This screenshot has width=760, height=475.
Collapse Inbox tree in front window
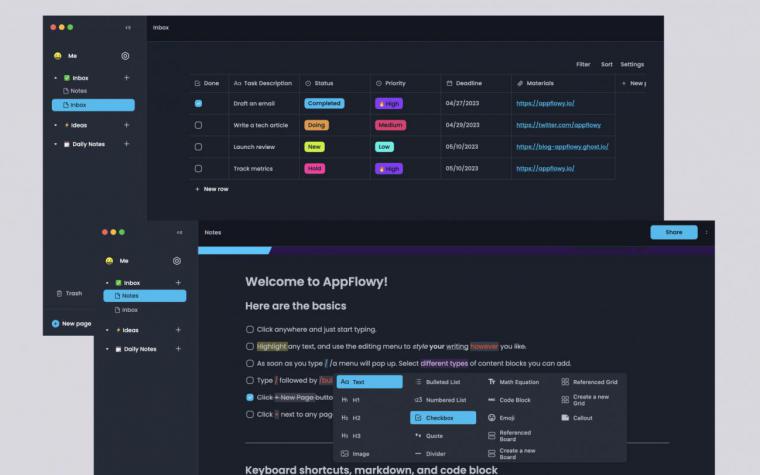(107, 283)
